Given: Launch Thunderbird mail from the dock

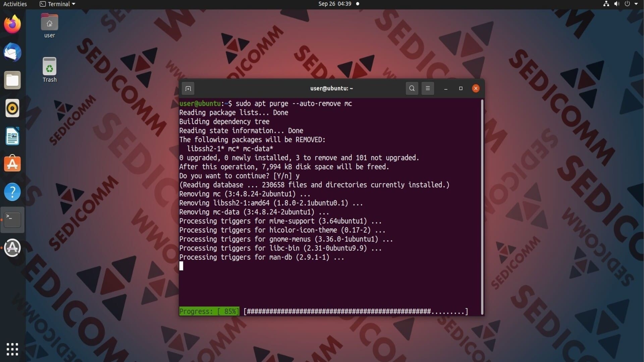Looking at the screenshot, I should [12, 52].
